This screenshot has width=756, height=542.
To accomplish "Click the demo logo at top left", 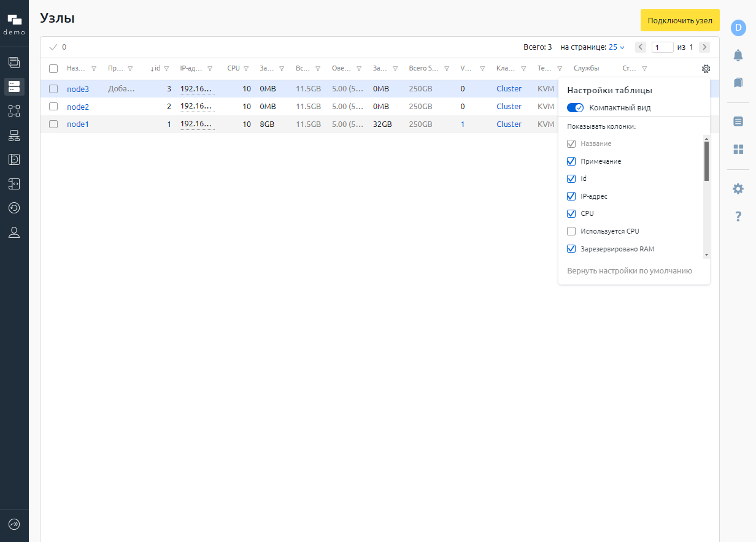I will tap(14, 24).
